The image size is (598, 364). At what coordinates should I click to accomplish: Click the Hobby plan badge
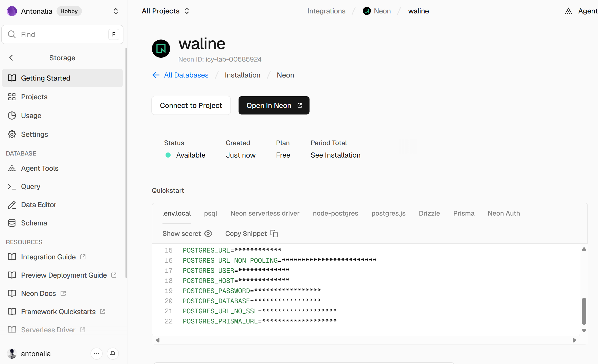click(69, 11)
